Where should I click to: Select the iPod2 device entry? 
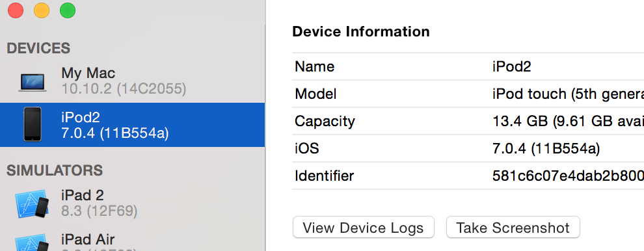click(132, 125)
